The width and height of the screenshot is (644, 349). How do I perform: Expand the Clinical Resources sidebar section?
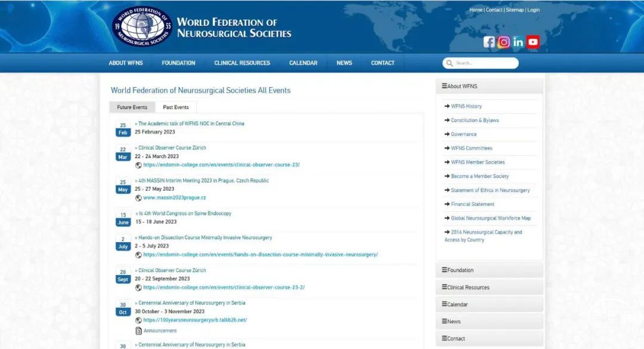click(x=489, y=288)
